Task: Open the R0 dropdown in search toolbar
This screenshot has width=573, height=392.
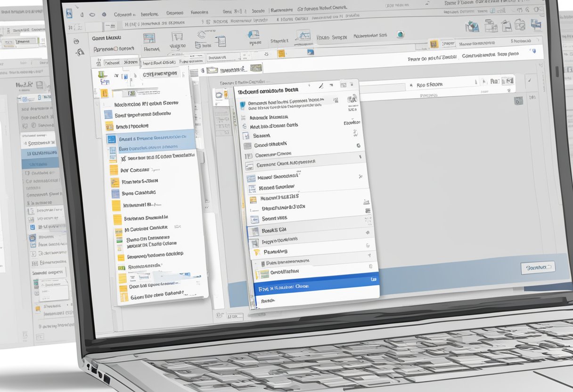Action: coord(494,82)
